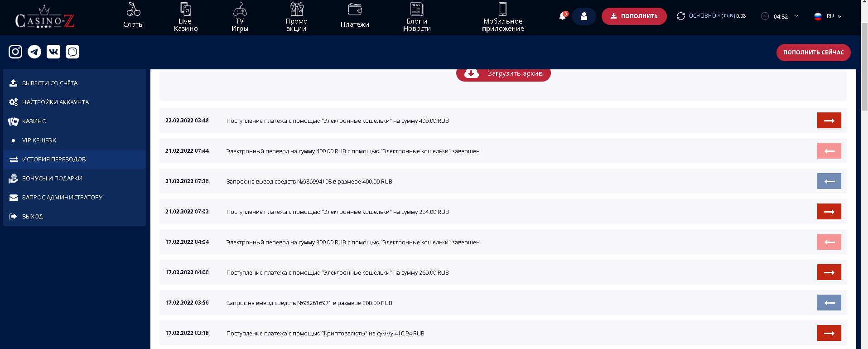The width and height of the screenshot is (868, 349).
Task: Click the Загрузить архив button
Action: tap(503, 75)
